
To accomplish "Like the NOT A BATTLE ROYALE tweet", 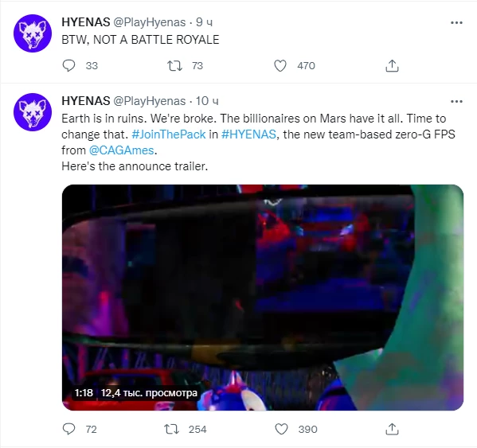I will (x=280, y=66).
